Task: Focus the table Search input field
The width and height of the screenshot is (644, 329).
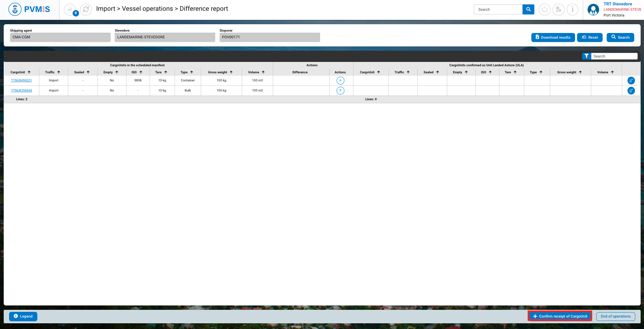Action: tap(614, 56)
